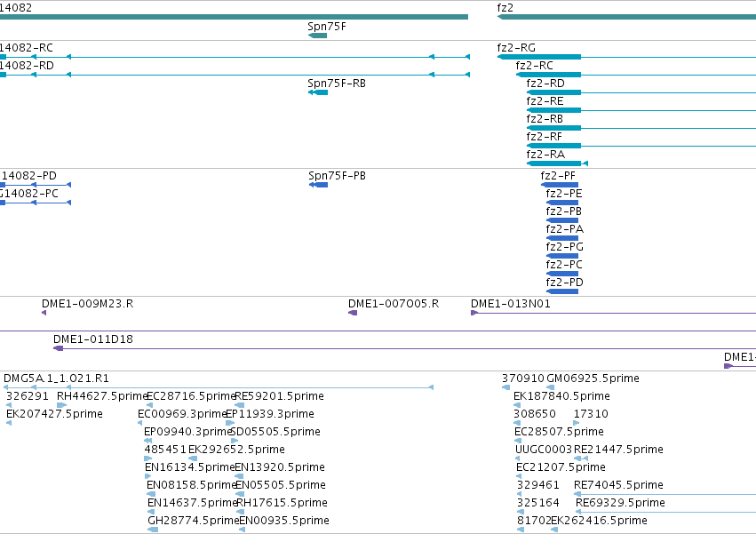Click EST RE59201.5prime

(x=279, y=396)
